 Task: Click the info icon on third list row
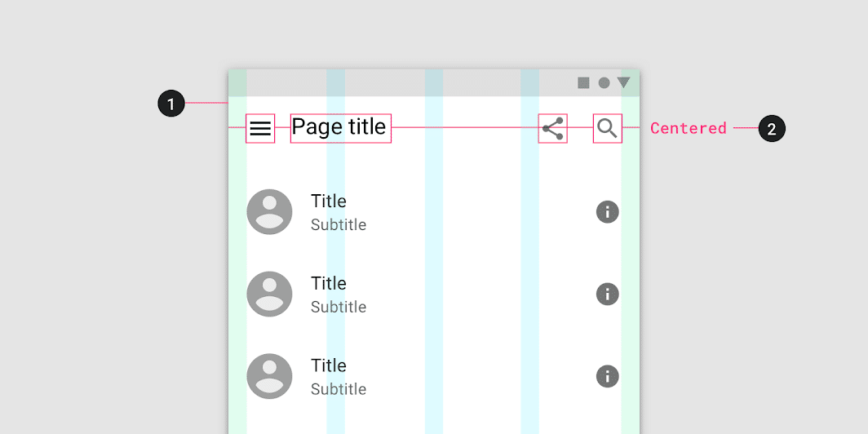[607, 376]
